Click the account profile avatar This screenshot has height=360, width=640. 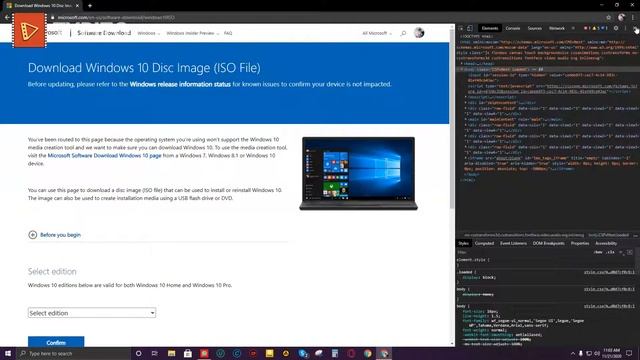419,33
